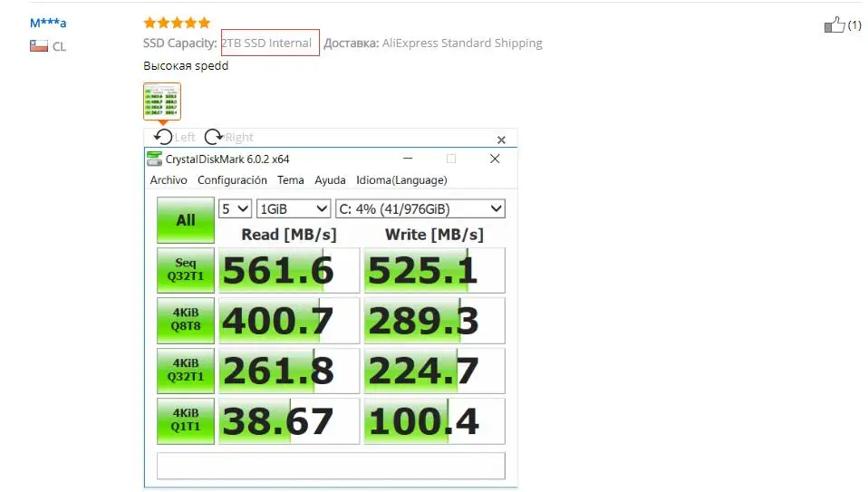Click the CrystalDiskMark 6.0.2 x64 title
This screenshot has height=492, width=868.
pos(227,159)
